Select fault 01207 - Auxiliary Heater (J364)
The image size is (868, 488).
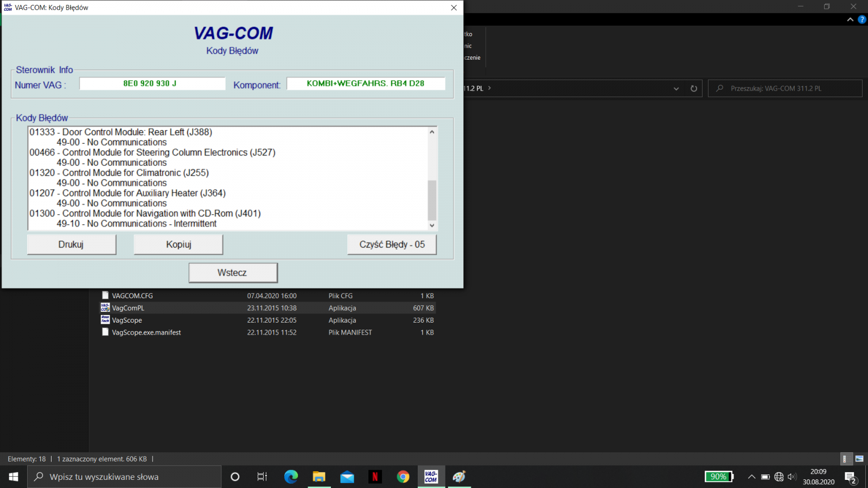[x=127, y=193]
